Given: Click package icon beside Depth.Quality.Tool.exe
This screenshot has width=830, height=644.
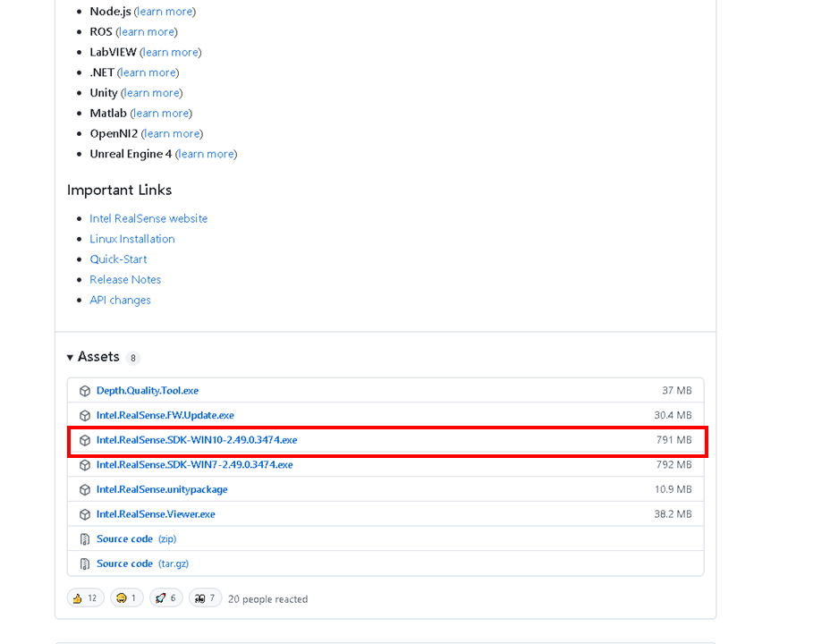Looking at the screenshot, I should pos(85,391).
